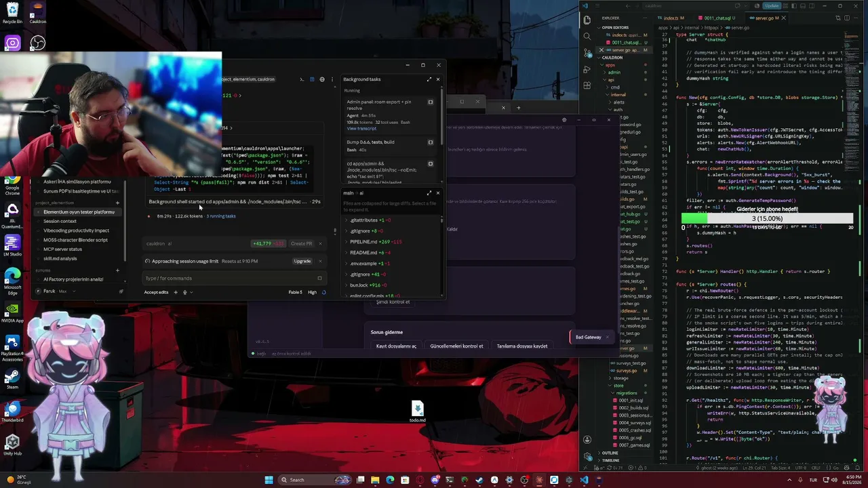Expand the OUTLINE section in VS Code
Screen dimensions: 868x488
coord(609,453)
